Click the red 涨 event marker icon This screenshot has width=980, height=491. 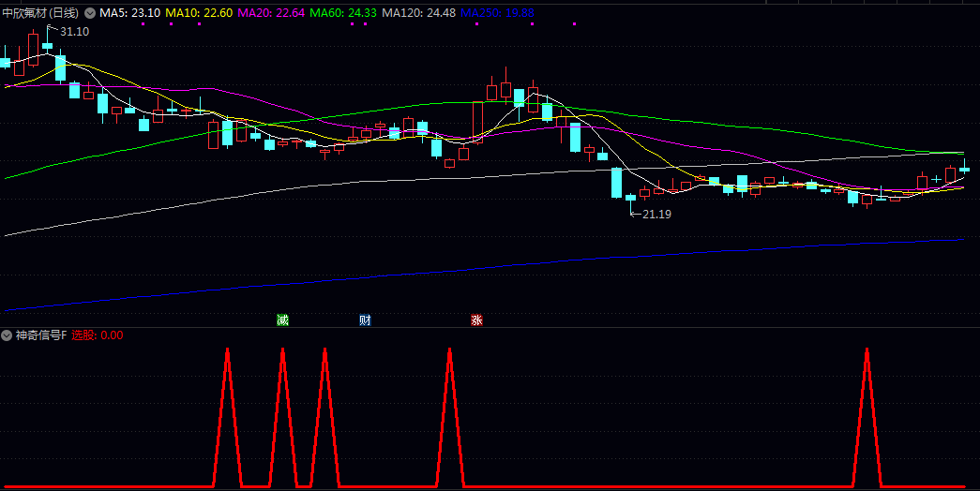(476, 320)
